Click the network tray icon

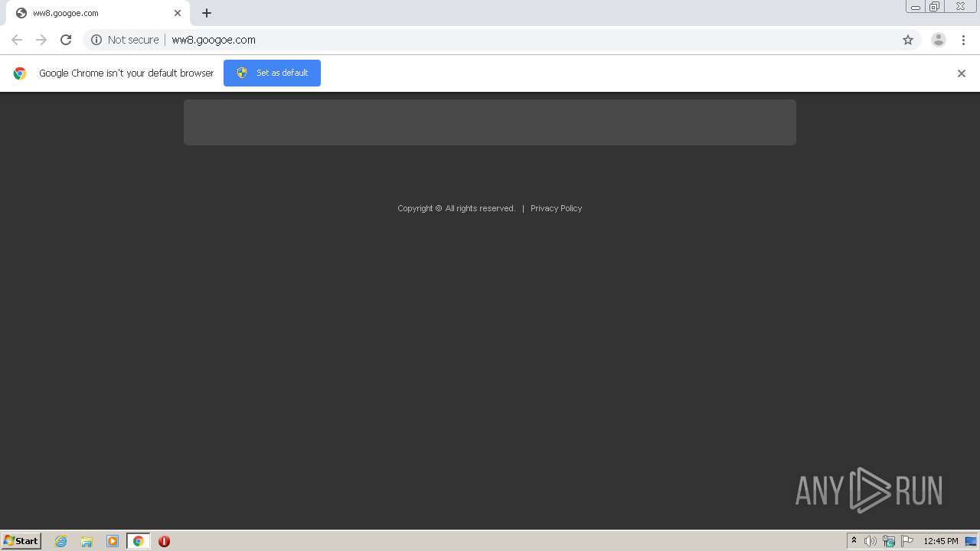[x=889, y=541]
